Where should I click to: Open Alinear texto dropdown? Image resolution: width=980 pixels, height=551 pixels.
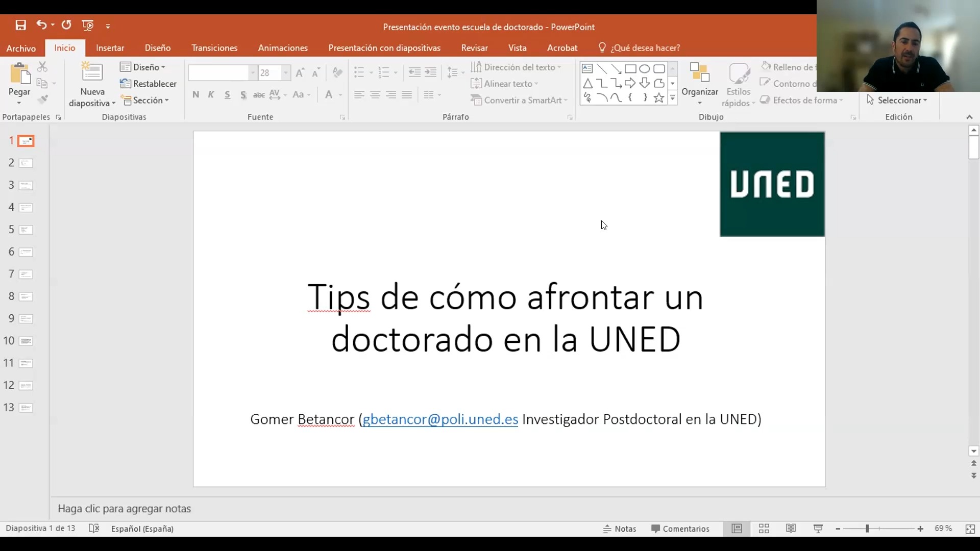504,84
